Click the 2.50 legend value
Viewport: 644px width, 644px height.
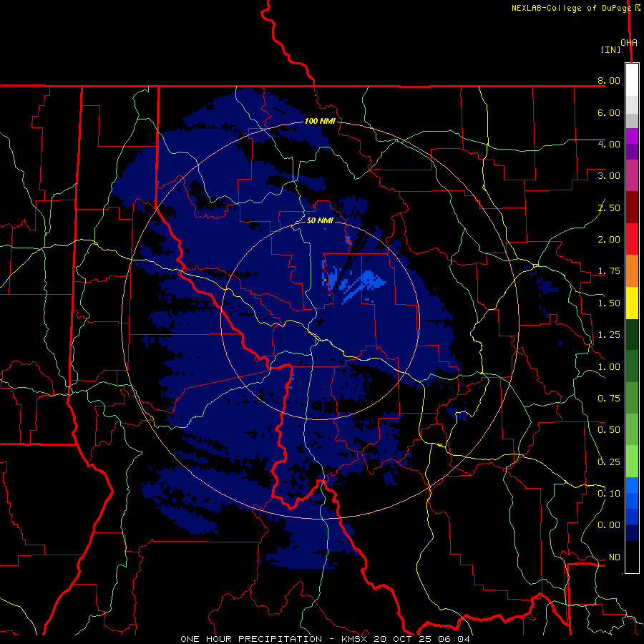click(x=609, y=208)
